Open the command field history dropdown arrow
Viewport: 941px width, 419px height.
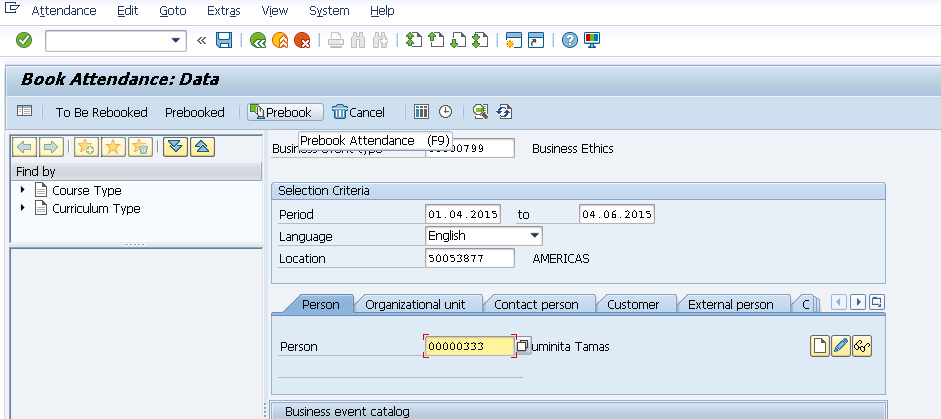175,40
